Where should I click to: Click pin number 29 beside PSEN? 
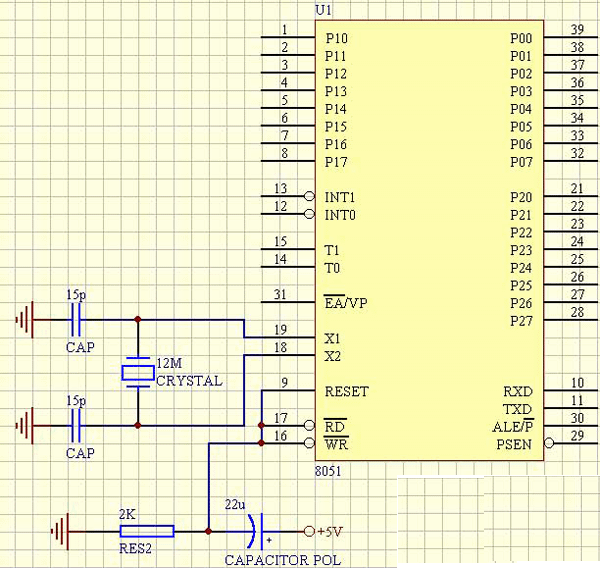(x=577, y=435)
